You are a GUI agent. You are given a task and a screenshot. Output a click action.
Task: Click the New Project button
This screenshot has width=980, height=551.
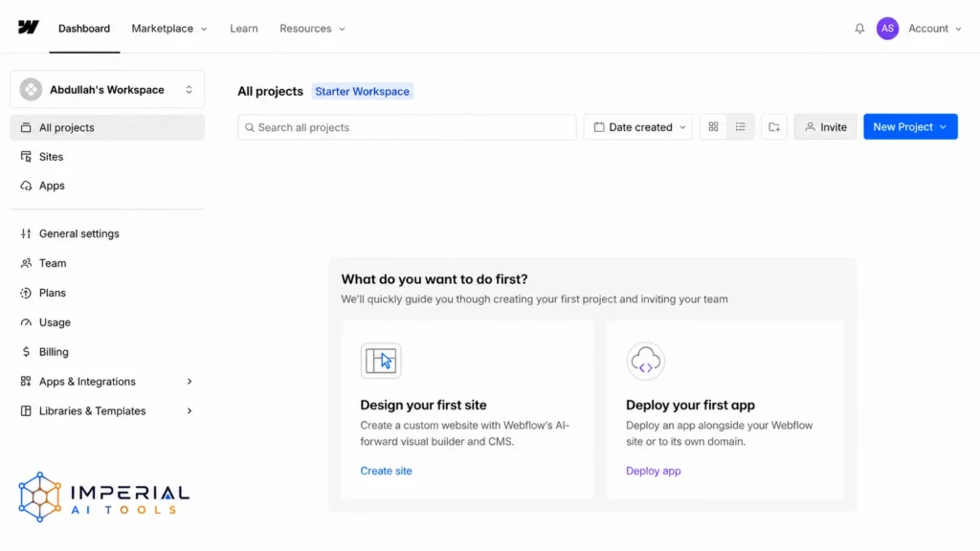pyautogui.click(x=910, y=127)
